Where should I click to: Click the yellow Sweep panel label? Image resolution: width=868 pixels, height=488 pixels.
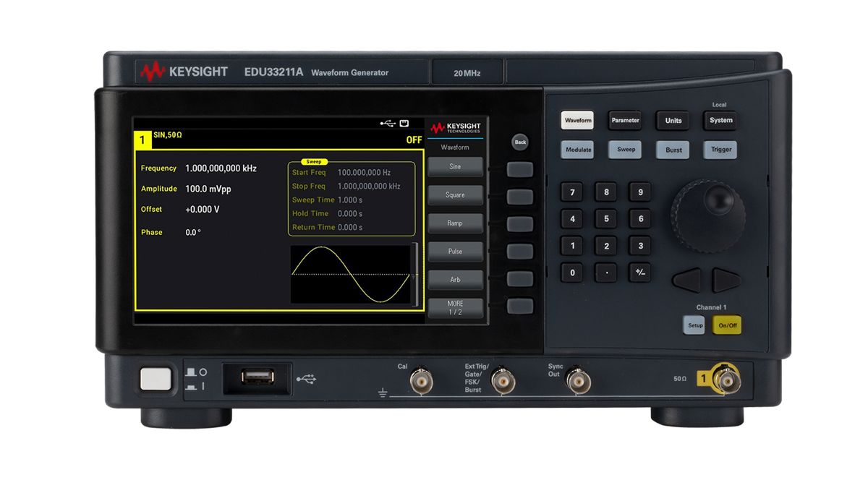click(x=314, y=162)
